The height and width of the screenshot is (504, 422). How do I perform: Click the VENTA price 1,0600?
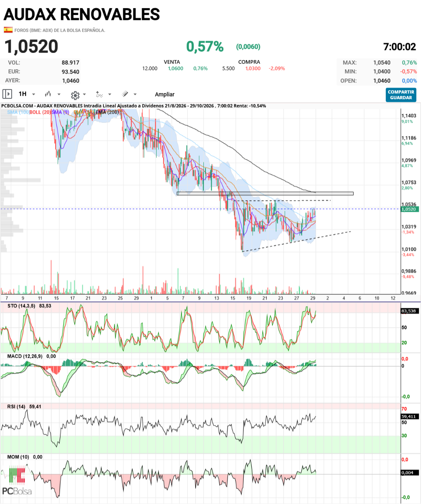tap(176, 68)
